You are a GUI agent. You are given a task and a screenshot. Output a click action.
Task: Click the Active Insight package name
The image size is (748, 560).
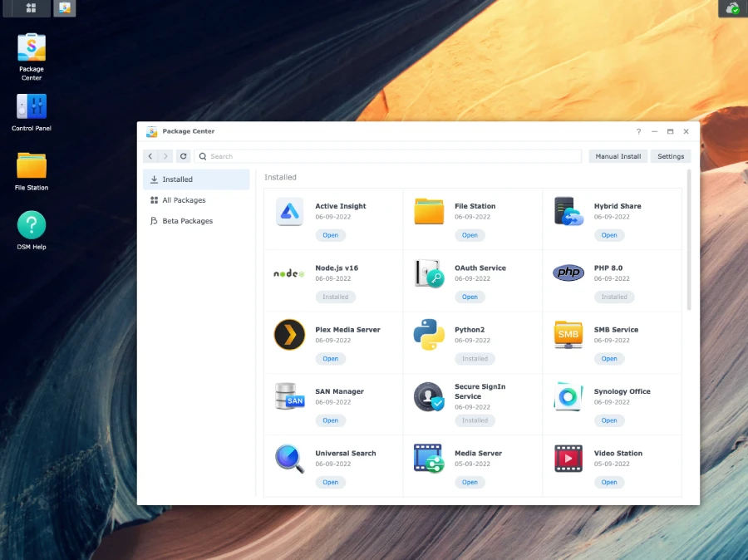tap(341, 206)
